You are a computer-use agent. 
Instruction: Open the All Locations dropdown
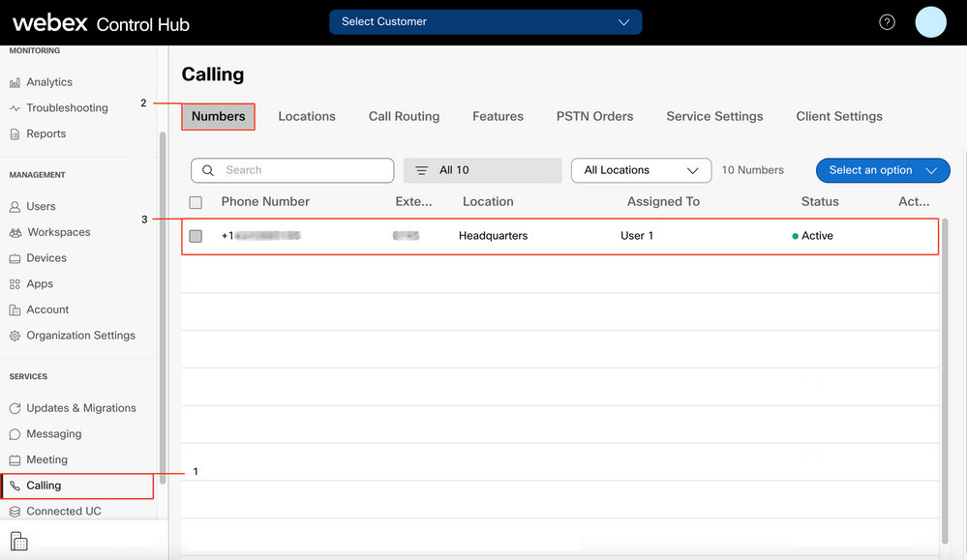pos(642,170)
